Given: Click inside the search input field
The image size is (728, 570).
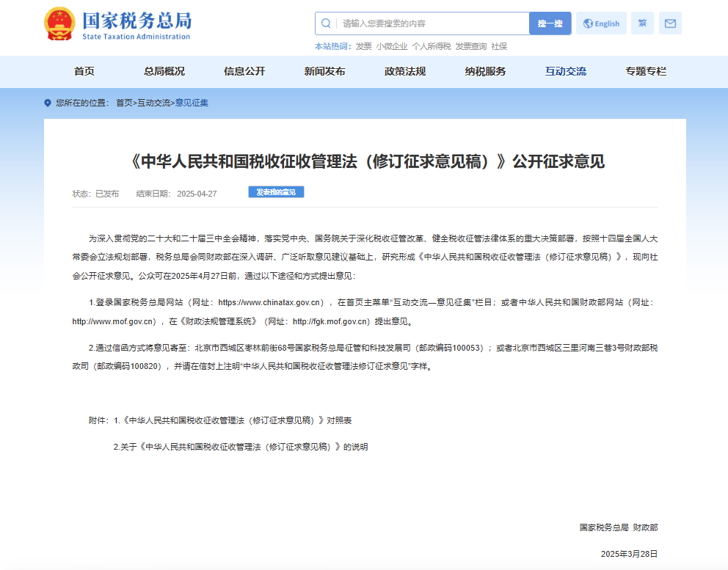Looking at the screenshot, I should [426, 23].
